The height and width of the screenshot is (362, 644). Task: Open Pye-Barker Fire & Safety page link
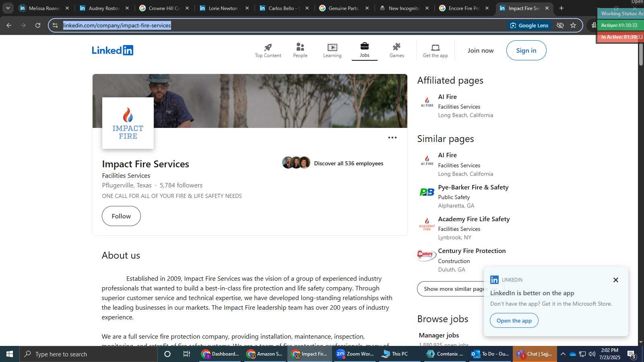tap(473, 187)
